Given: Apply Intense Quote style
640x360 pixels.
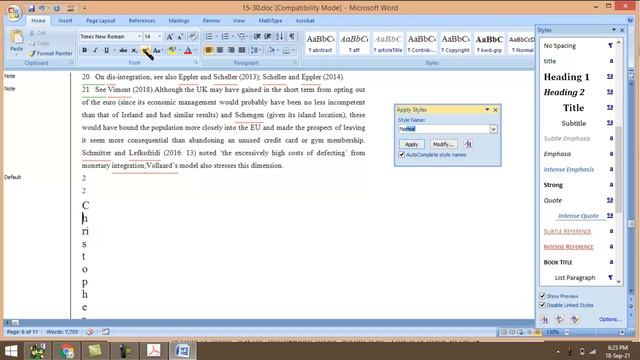Looking at the screenshot, I should (x=578, y=216).
